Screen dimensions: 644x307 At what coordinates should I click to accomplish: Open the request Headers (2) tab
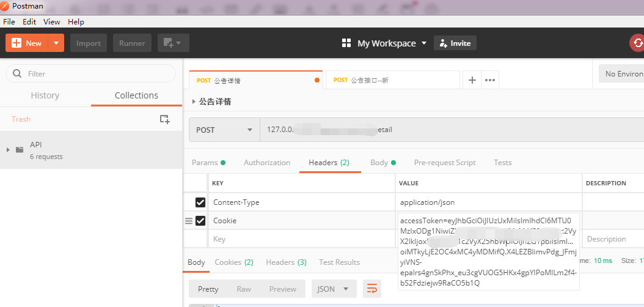(x=329, y=163)
